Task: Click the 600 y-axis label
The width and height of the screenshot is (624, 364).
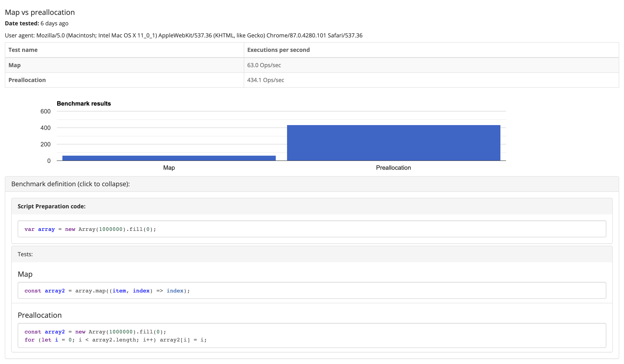Action: click(x=45, y=111)
